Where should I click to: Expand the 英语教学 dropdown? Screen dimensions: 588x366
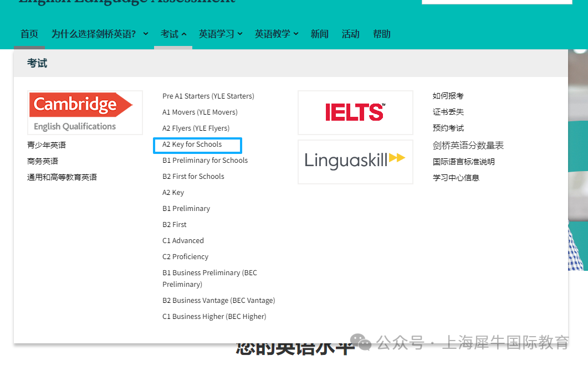point(277,34)
